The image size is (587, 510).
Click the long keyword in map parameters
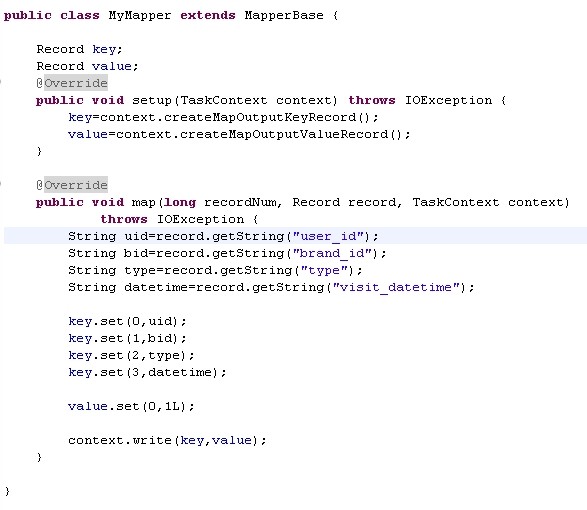coord(180,203)
